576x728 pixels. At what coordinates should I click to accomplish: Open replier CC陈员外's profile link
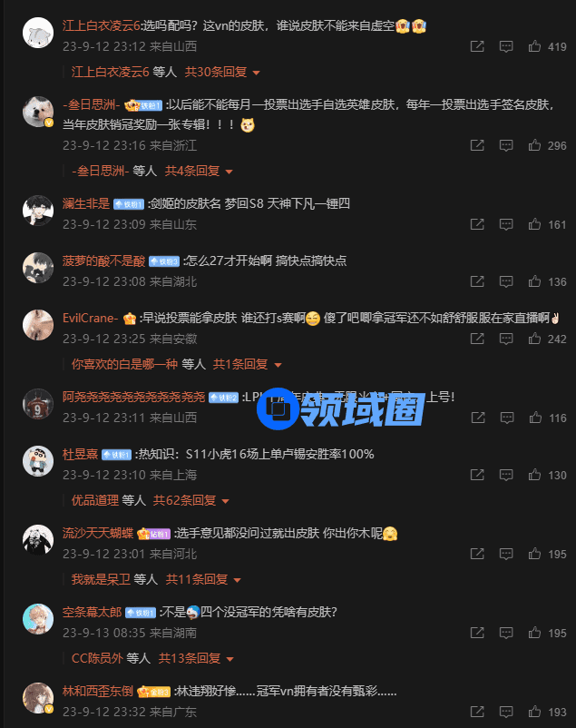click(97, 658)
